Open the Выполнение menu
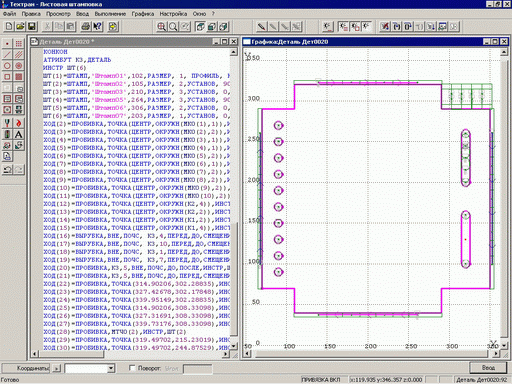The height and width of the screenshot is (384, 512). pos(110,14)
